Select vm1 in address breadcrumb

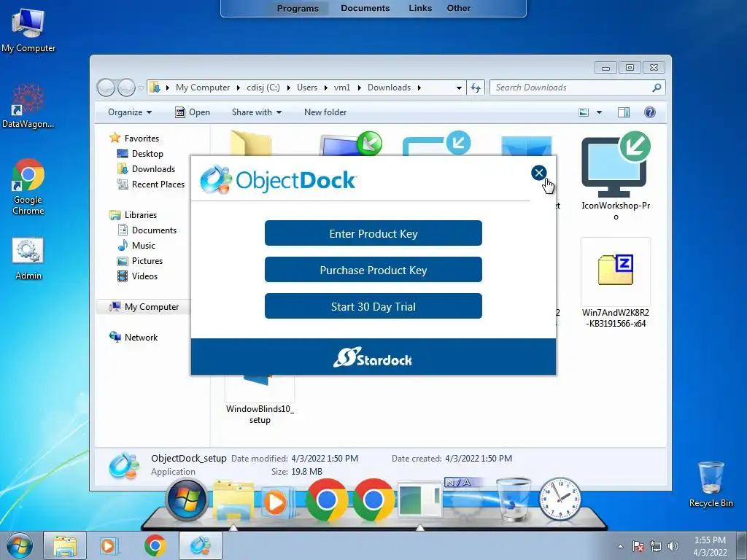342,87
